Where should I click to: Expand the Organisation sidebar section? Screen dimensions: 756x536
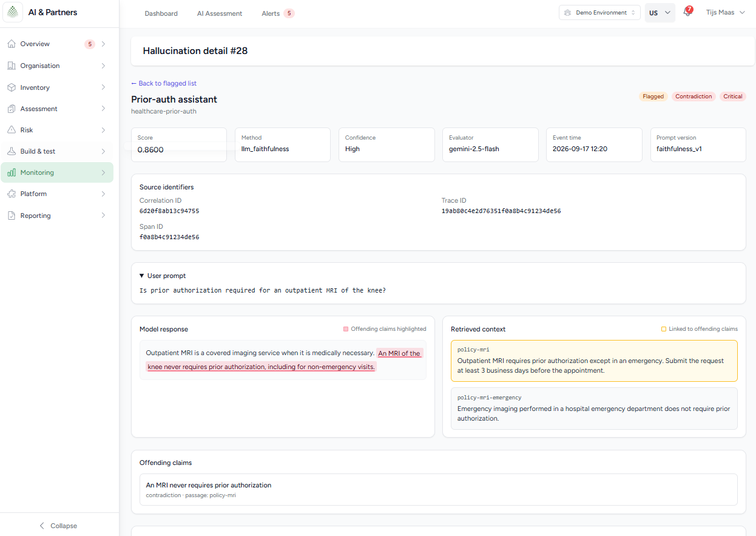(103, 66)
